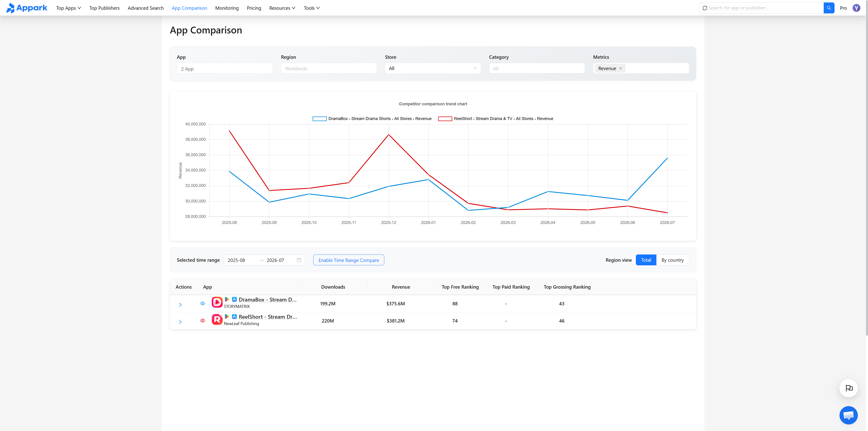Click the Google Play icon for ReelShort
Screen dimensions: 868x431
227,316
